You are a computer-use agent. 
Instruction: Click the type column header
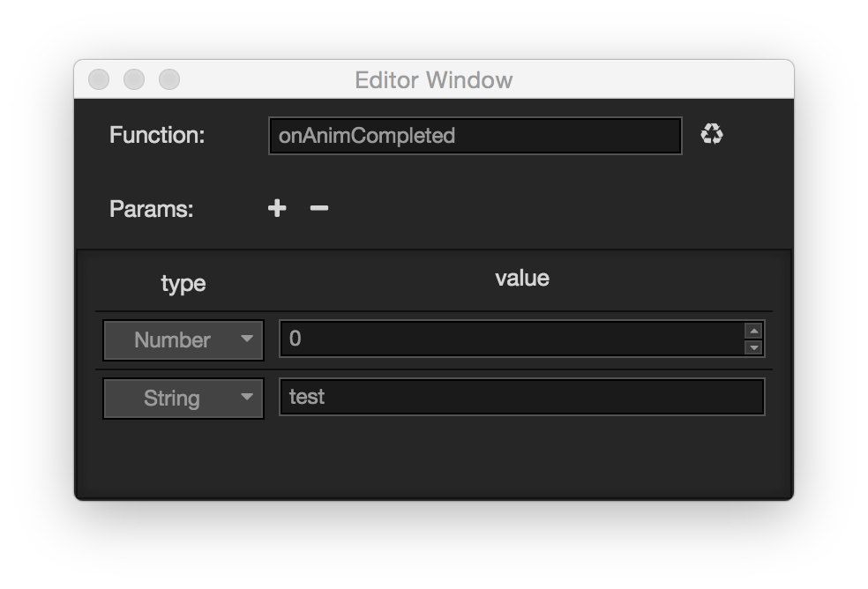coord(183,283)
